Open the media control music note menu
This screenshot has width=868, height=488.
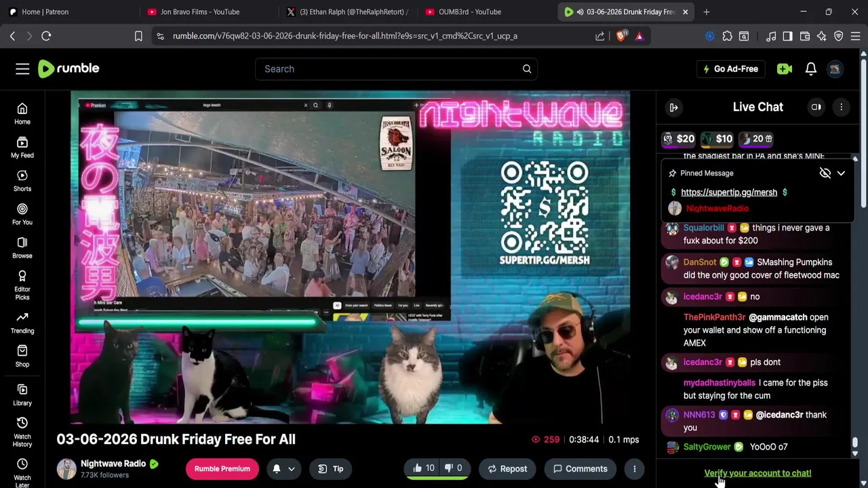pos(771,36)
